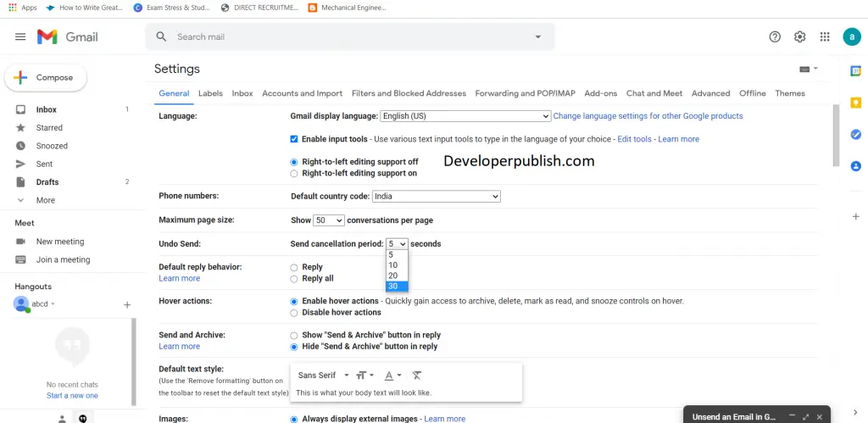The height and width of the screenshot is (423, 868).
Task: Click Start a new one link
Action: click(72, 395)
